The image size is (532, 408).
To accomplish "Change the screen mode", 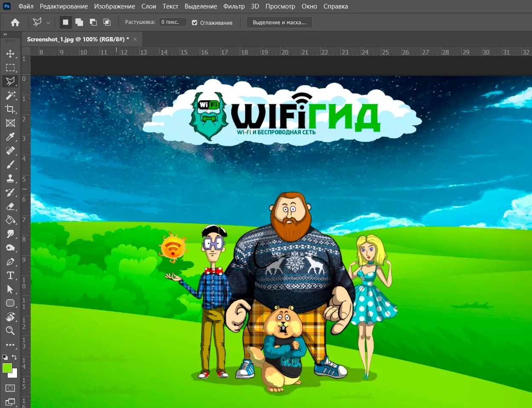I will 10,402.
